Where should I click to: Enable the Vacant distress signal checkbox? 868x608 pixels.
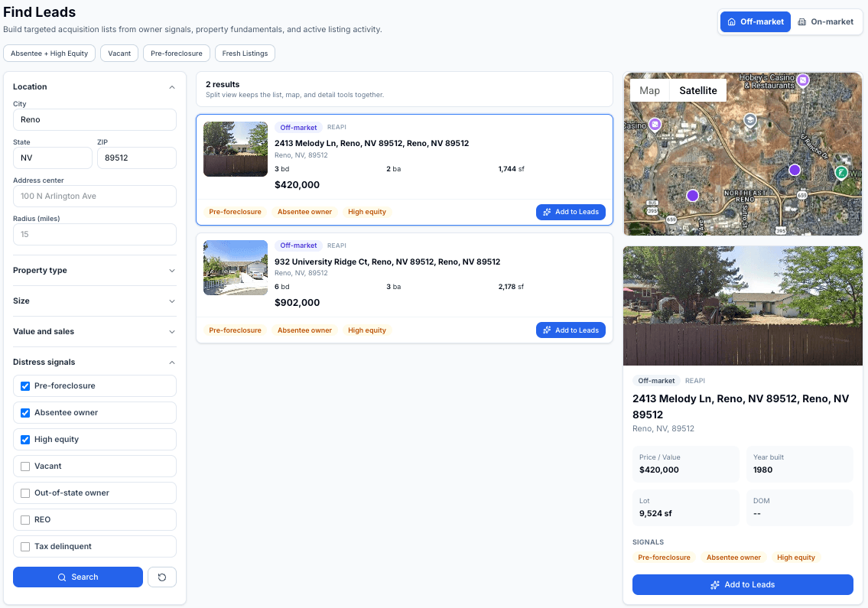(x=25, y=467)
